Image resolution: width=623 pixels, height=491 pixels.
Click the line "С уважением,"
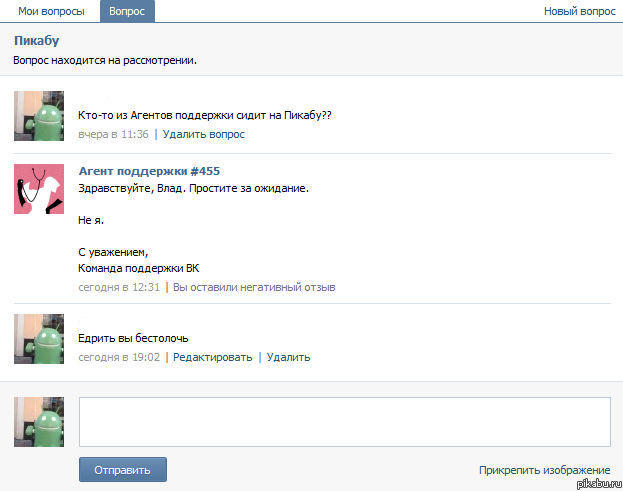pos(113,252)
